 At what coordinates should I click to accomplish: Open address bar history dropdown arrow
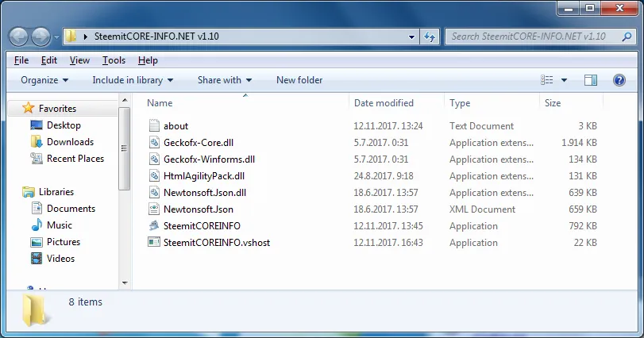click(x=411, y=37)
